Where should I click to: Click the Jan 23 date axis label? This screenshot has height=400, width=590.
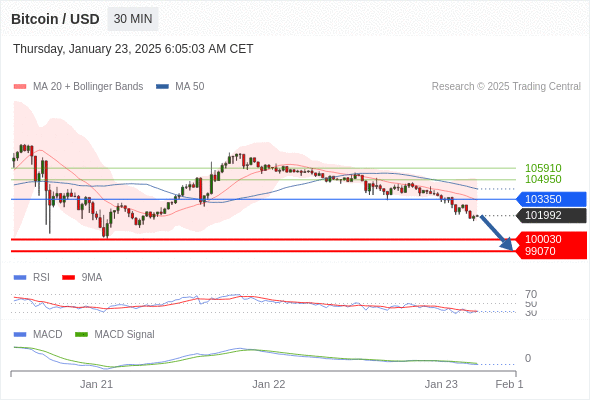click(441, 384)
